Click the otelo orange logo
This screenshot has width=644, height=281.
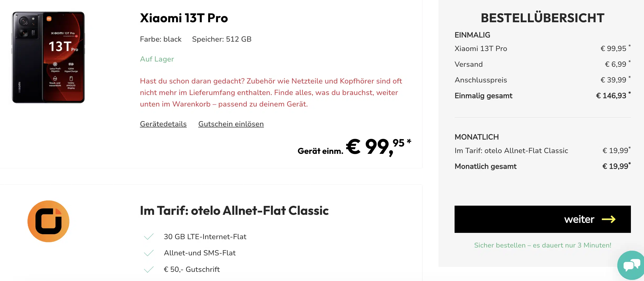48,221
